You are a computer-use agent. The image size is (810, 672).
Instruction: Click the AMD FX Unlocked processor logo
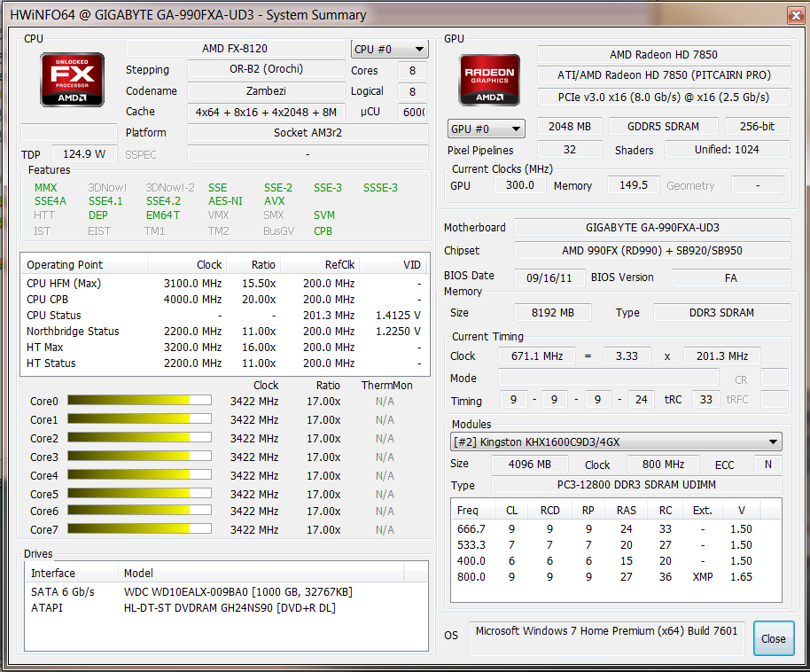[73, 80]
